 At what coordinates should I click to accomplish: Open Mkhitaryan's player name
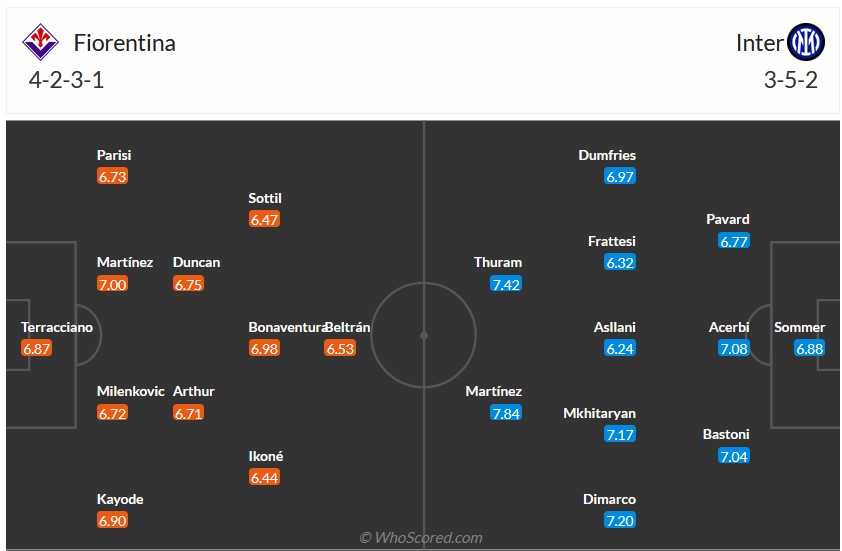(x=600, y=413)
